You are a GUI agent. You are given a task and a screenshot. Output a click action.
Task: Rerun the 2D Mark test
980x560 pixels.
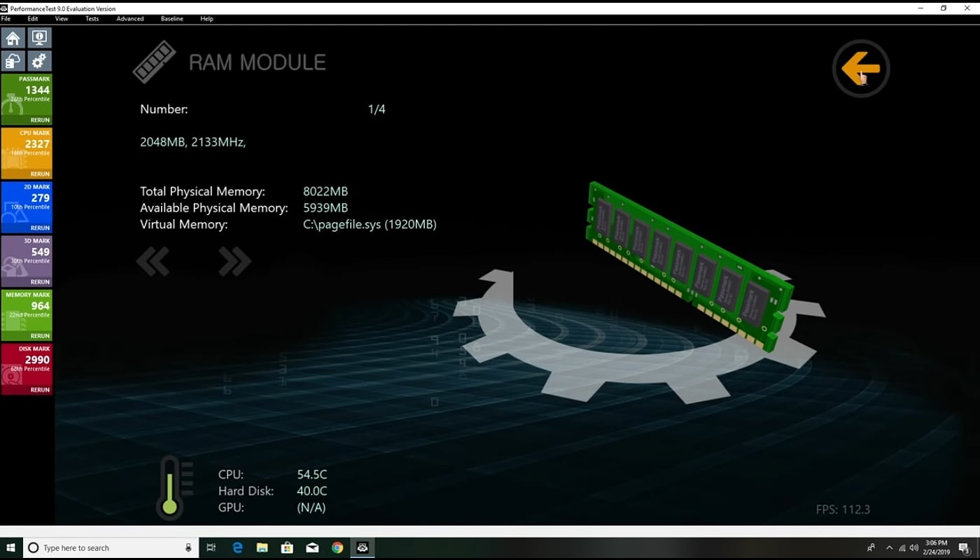(x=40, y=228)
